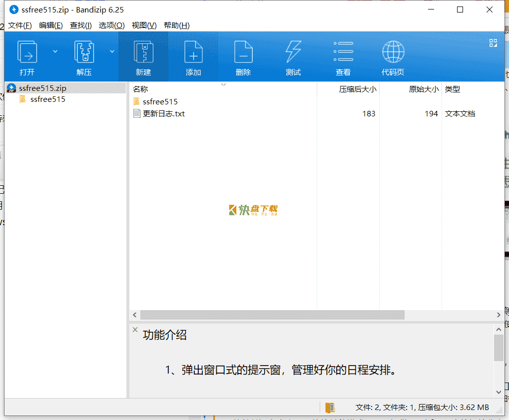Click the Open (打开) toolbar icon
The image size is (509, 420).
coord(27,52)
